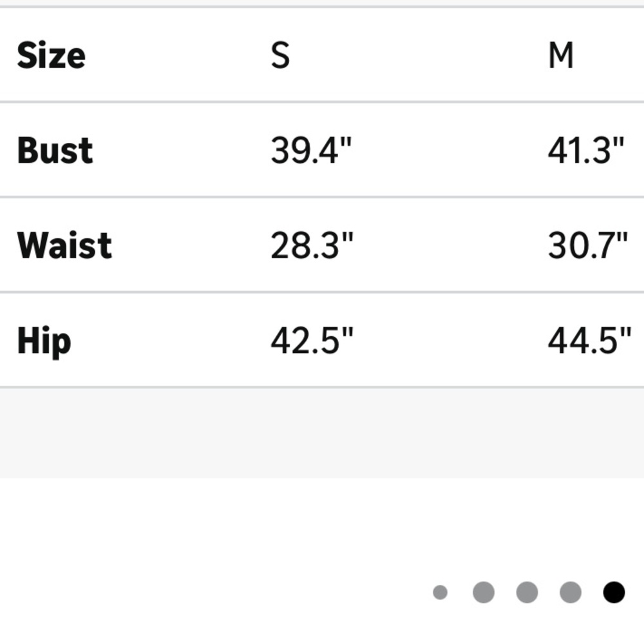The image size is (644, 644).
Task: Click the 30.7" waist value for M
Action: tap(588, 245)
